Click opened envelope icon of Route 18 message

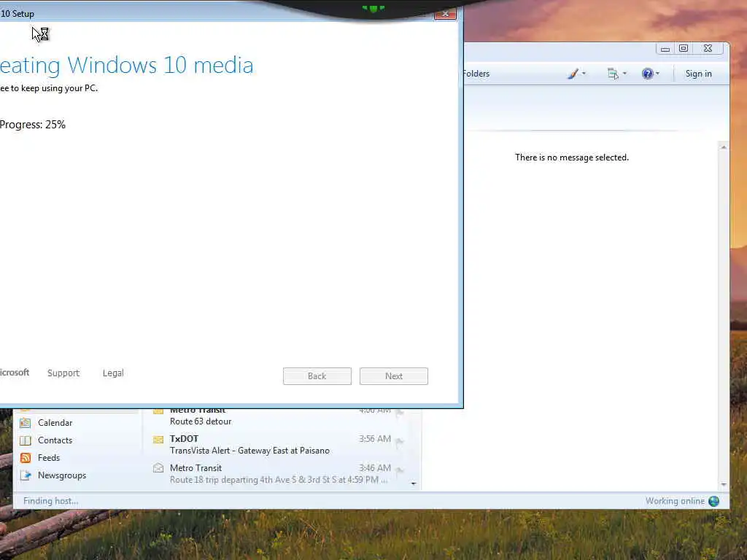(x=158, y=468)
